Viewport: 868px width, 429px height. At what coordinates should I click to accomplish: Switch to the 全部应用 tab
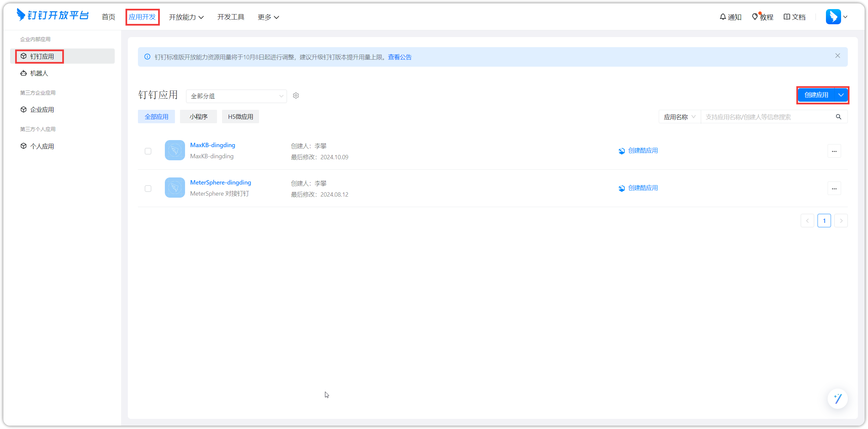(156, 117)
